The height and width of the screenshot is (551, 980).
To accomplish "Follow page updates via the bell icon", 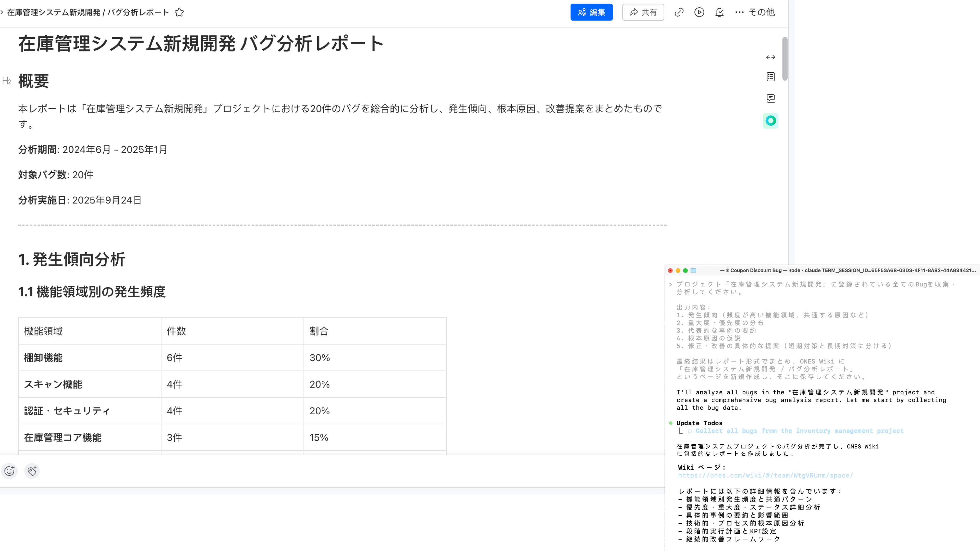I will click(x=720, y=12).
